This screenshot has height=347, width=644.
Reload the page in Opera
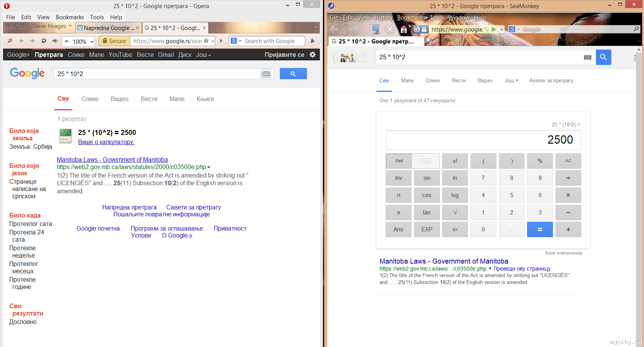(x=43, y=41)
